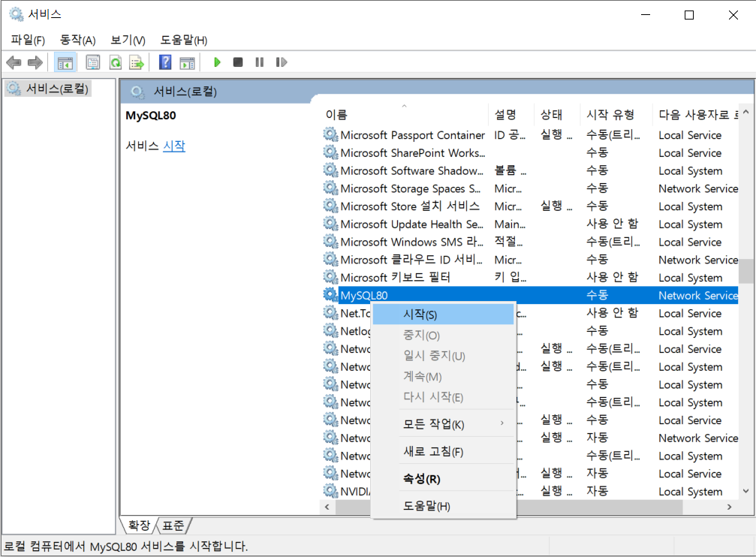The image size is (756, 557).
Task: Click the vertical scrollbar down arrow
Action: [x=746, y=492]
